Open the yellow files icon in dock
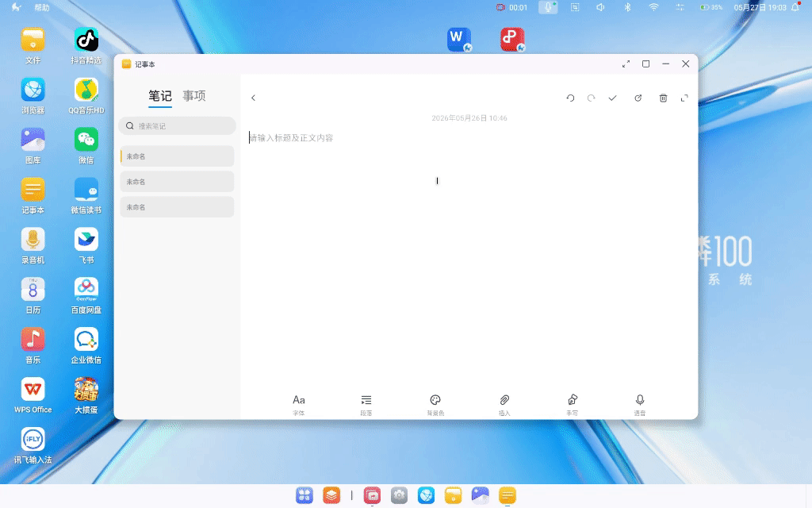The image size is (812, 508). (x=453, y=495)
